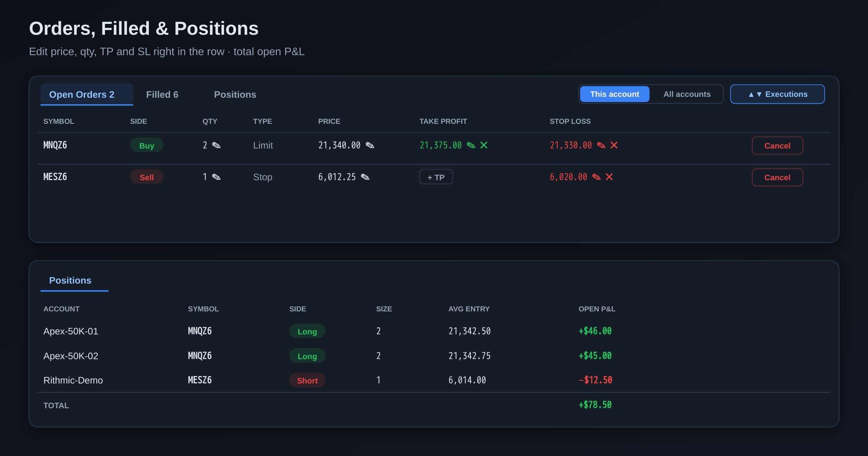Click the MNQZ6 symbol in open orders
The width and height of the screenshot is (868, 456).
55,145
